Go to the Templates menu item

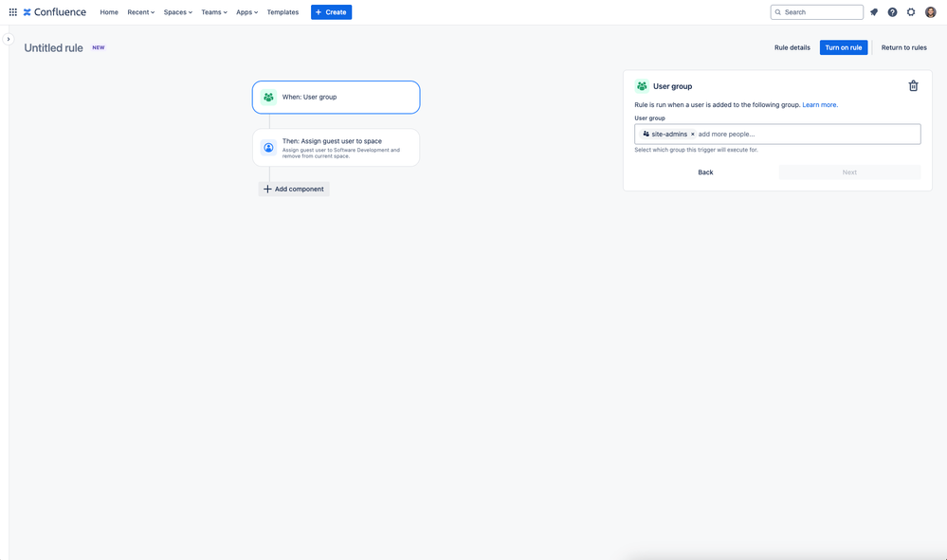point(282,12)
